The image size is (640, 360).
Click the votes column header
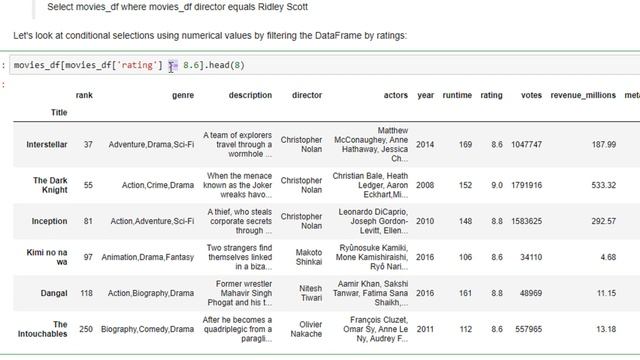(x=531, y=95)
